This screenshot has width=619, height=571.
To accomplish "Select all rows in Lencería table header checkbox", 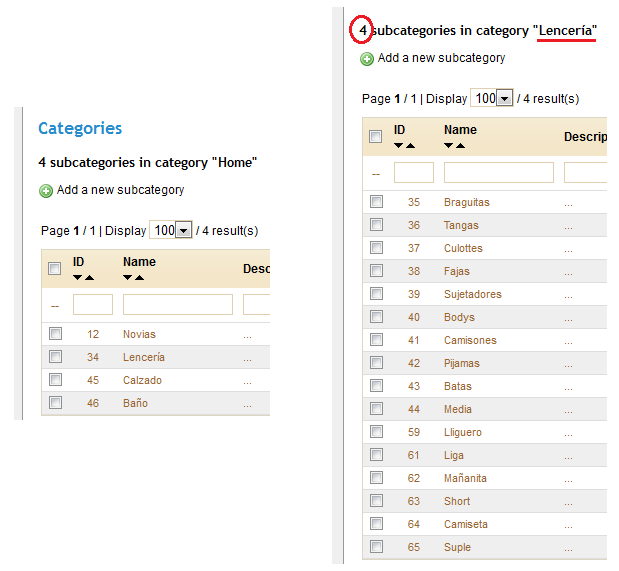I will click(376, 137).
